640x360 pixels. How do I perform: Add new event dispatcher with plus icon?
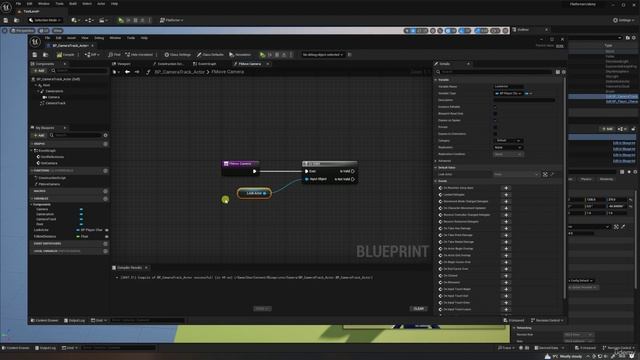coord(105,244)
